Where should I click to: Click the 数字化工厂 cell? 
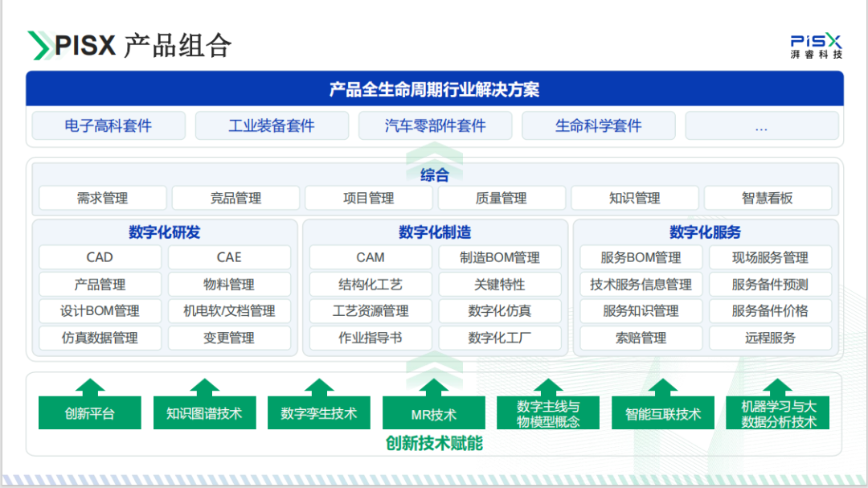tap(500, 338)
